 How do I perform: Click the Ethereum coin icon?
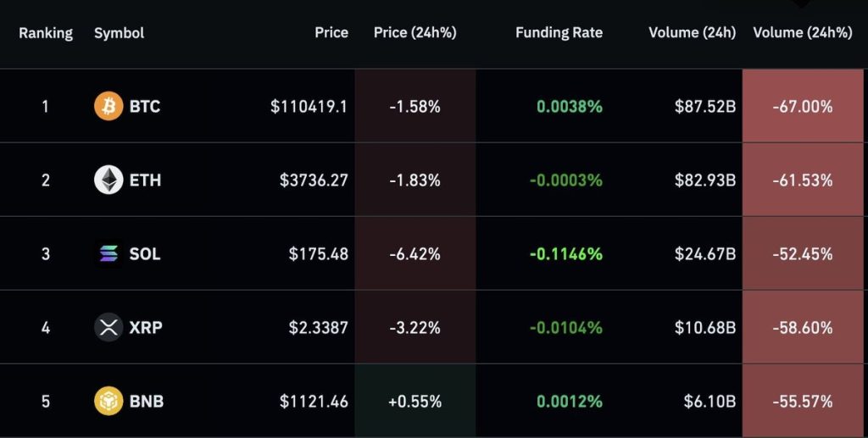tap(108, 180)
